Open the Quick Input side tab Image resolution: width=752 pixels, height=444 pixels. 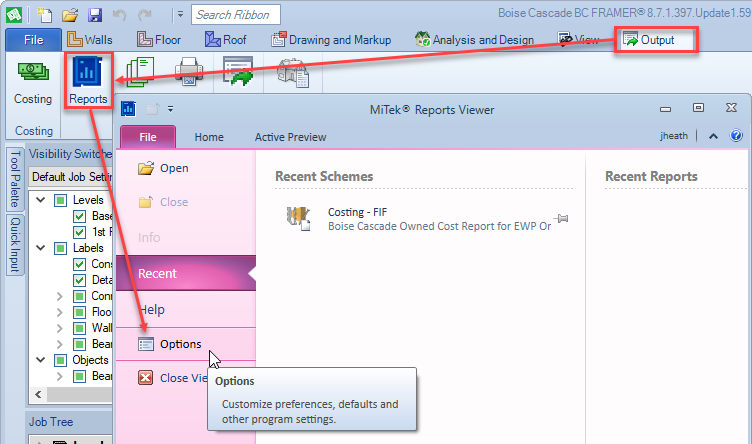click(15, 245)
